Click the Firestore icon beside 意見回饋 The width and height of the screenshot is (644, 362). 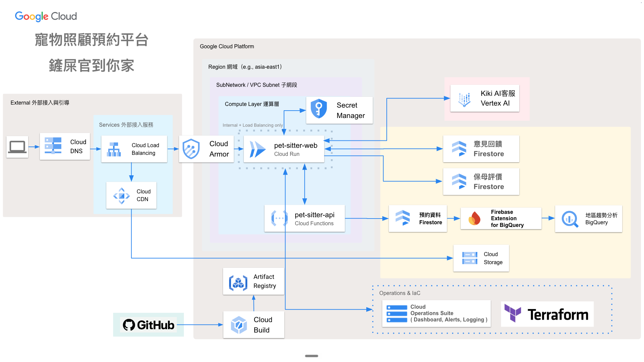pos(459,149)
